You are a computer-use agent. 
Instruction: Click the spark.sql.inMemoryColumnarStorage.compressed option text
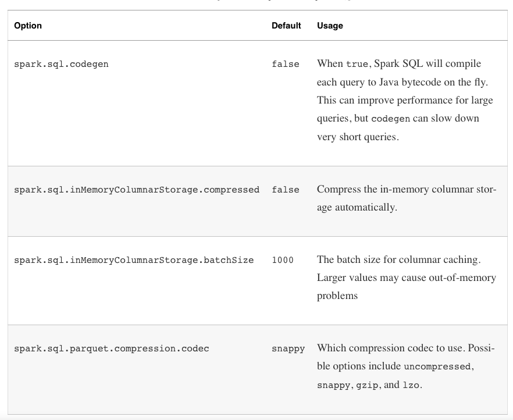pos(137,190)
